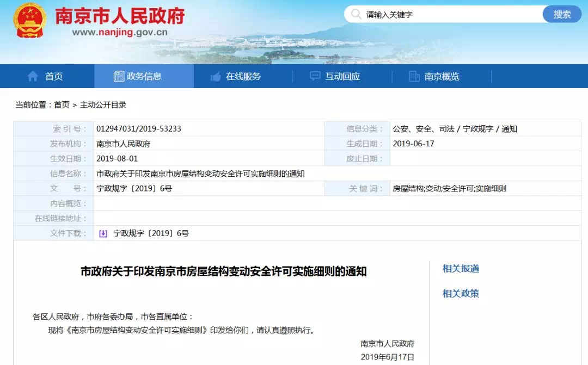This screenshot has height=365, width=588.
Task: Switch to the 在线服务 tab
Action: (243, 76)
